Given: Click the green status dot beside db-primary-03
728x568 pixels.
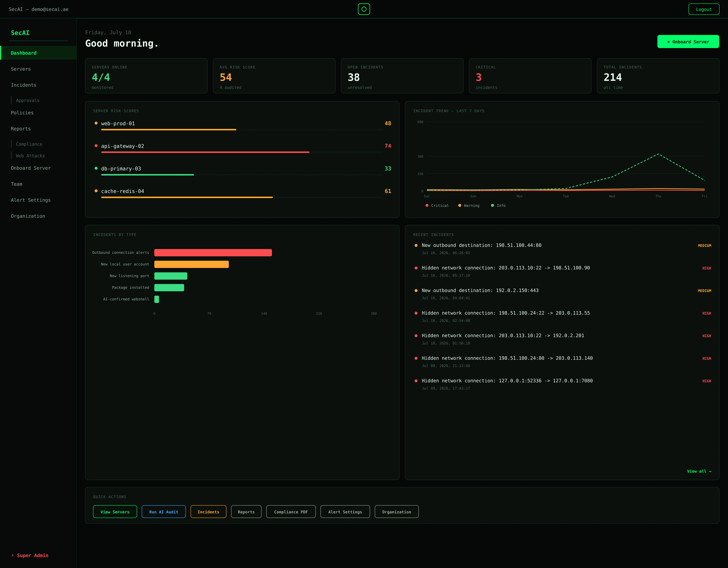Looking at the screenshot, I should (96, 168).
